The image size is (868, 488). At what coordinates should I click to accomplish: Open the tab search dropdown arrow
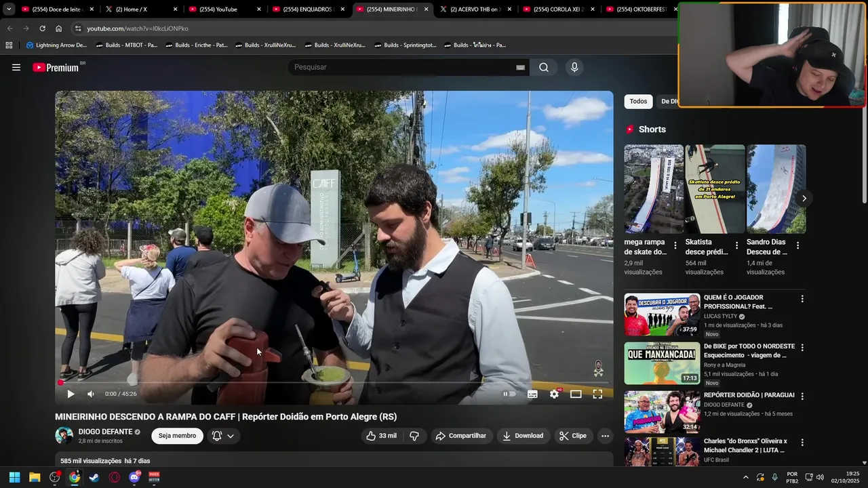pyautogui.click(x=9, y=9)
